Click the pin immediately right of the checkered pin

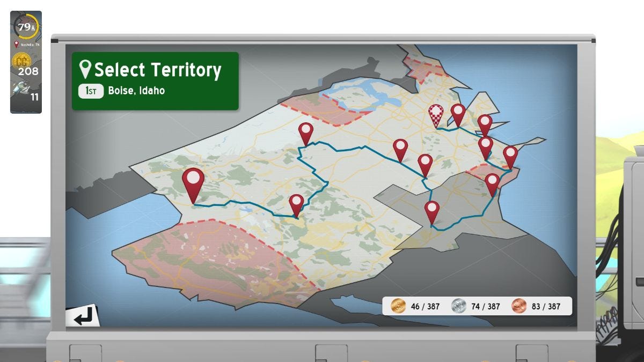[x=458, y=115]
